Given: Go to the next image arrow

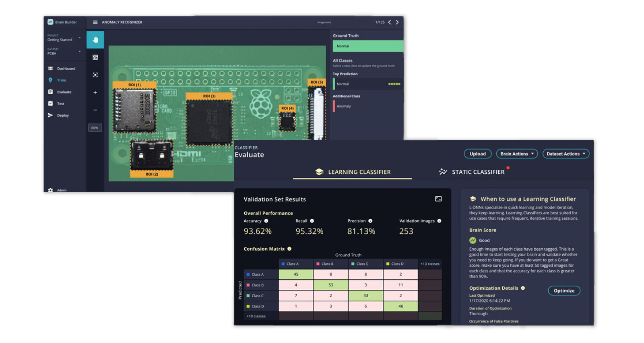Looking at the screenshot, I should click(397, 22).
